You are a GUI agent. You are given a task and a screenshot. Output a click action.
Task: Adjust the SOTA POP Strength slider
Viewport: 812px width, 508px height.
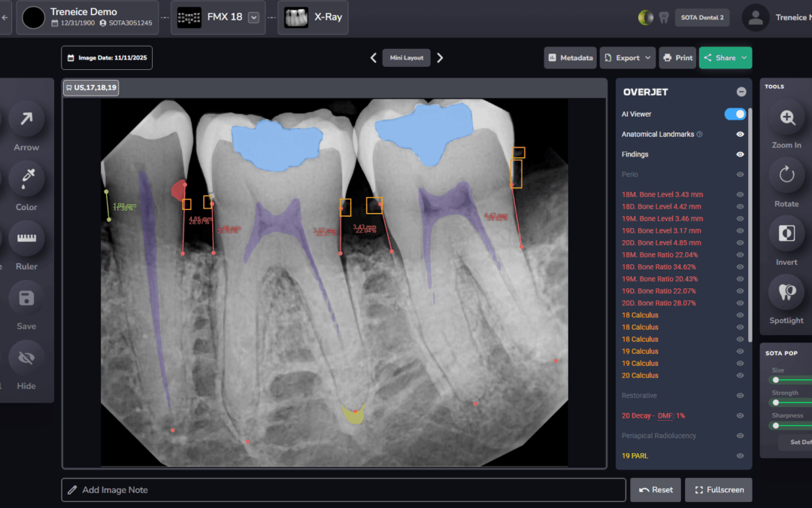click(776, 403)
